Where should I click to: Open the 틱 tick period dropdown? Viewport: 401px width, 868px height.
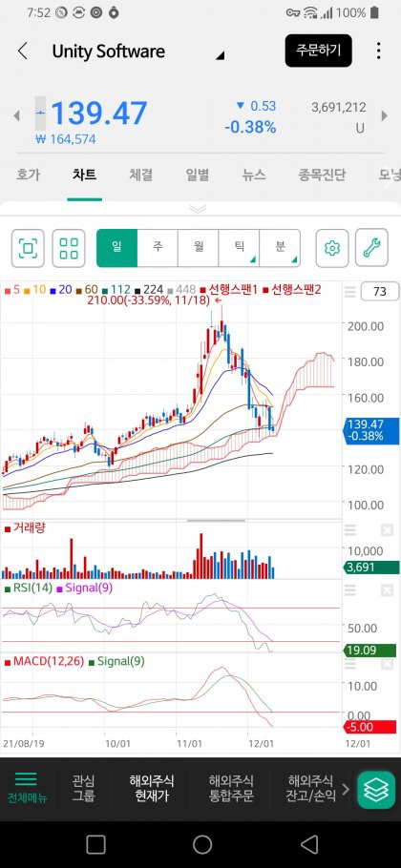240,248
